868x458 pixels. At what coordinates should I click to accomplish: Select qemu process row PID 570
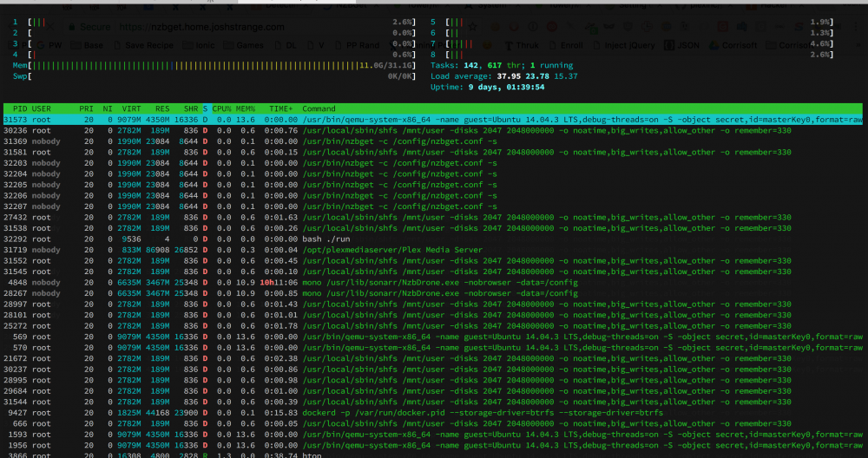point(433,347)
